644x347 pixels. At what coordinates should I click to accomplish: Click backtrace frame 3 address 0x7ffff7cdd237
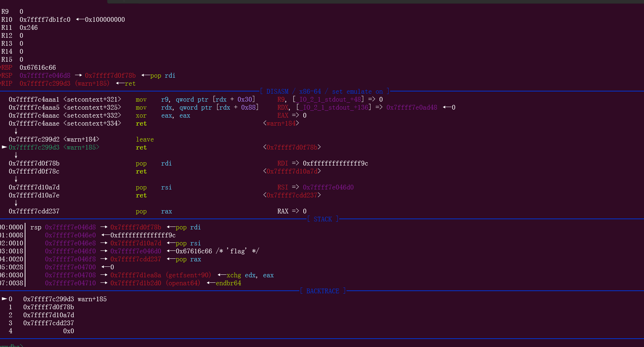point(49,323)
